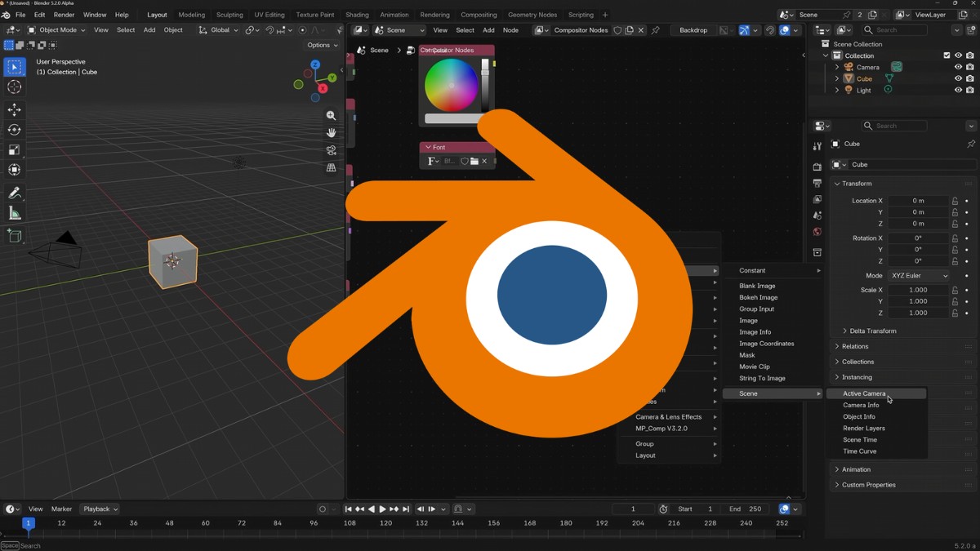
Task: Open the File menu
Action: 20,15
